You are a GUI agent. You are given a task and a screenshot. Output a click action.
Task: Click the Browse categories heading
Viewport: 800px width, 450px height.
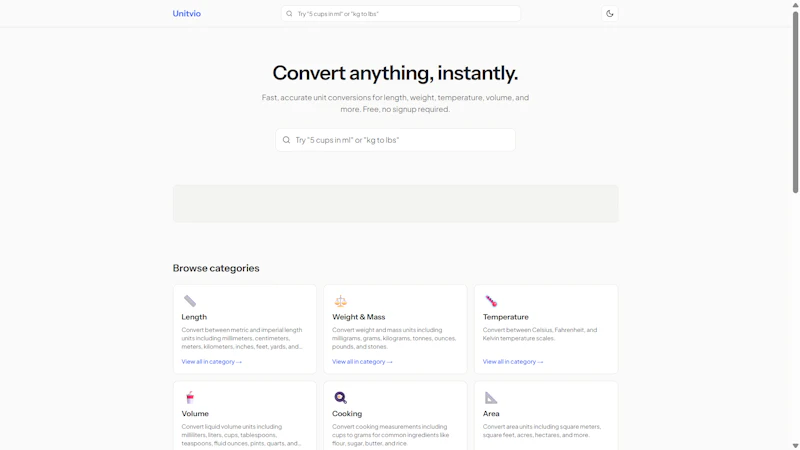click(216, 268)
